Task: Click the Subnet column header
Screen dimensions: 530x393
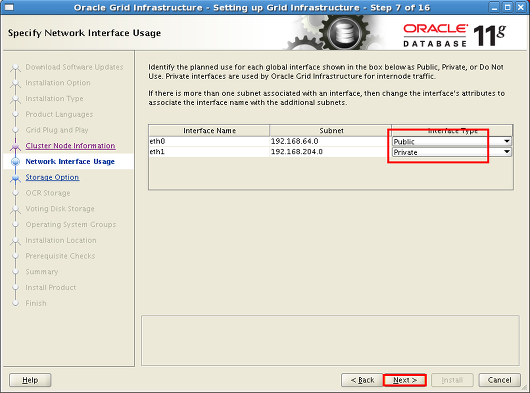Action: (x=331, y=131)
